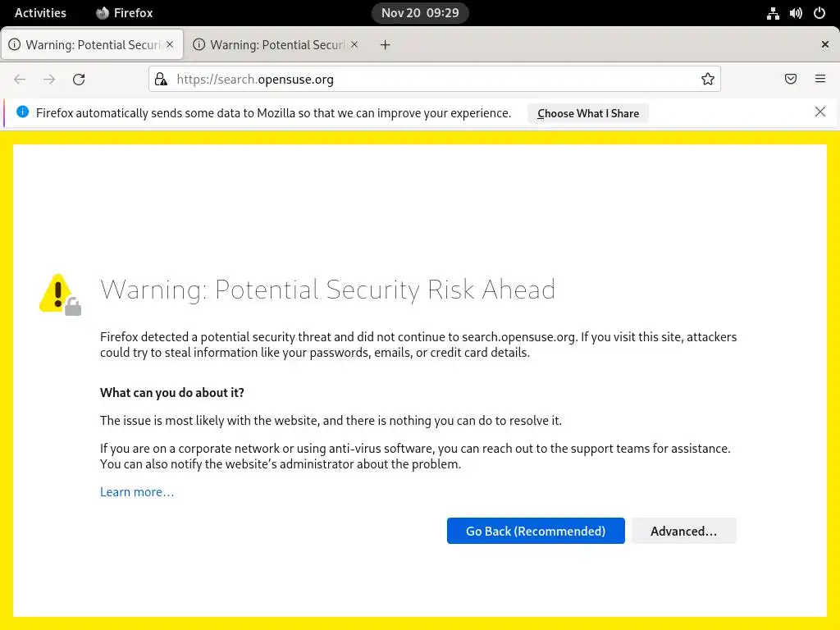Open a new tab with the plus button
This screenshot has width=840, height=630.
386,45
